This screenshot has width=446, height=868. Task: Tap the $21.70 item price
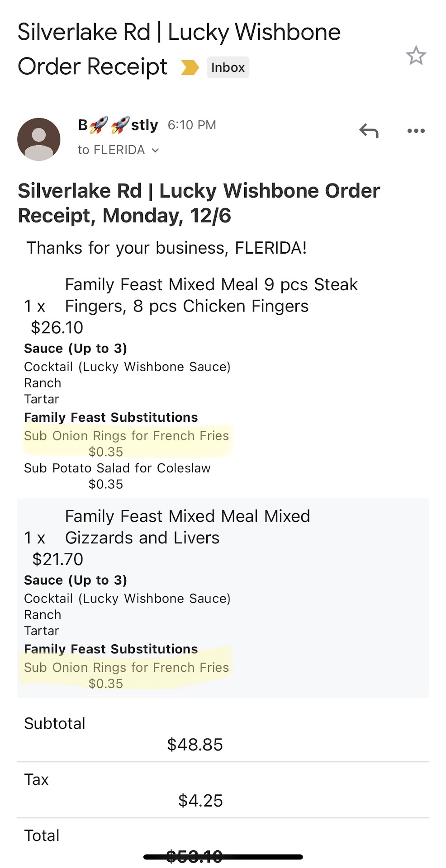(57, 559)
